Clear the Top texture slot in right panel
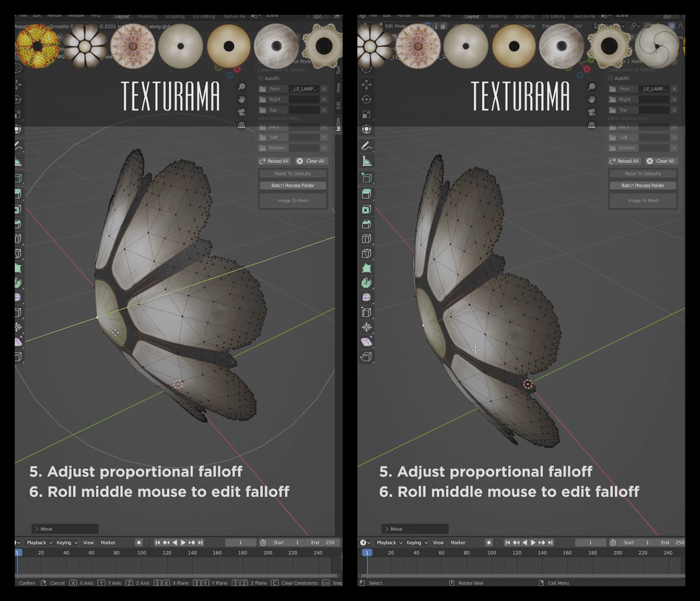 674,110
